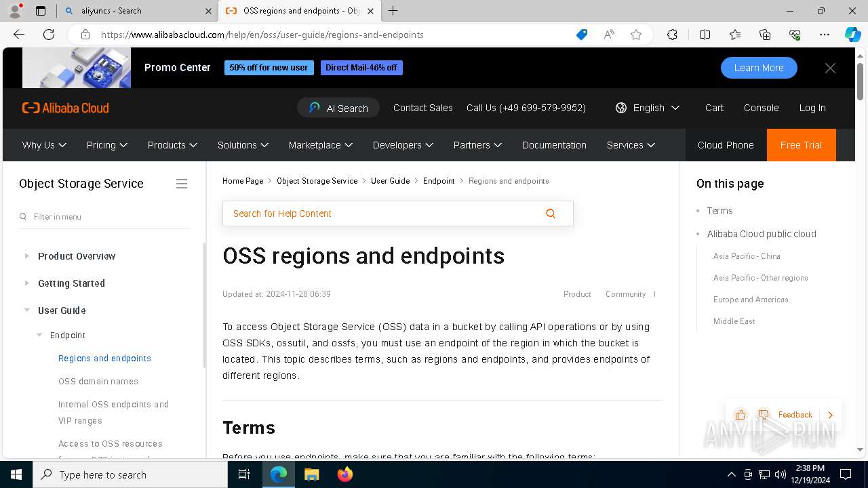Click the thumbs down feedback icon
This screenshot has height=488, width=868.
point(764,415)
